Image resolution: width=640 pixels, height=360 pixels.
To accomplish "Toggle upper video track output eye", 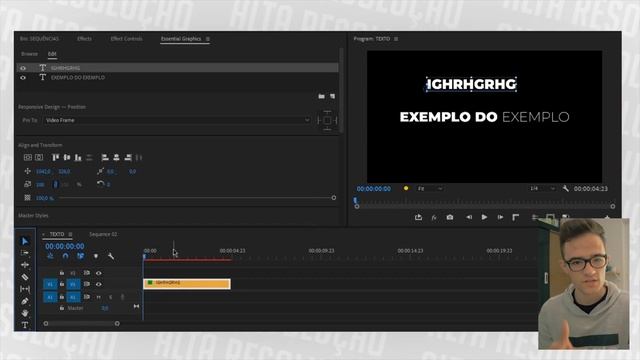I will (98, 273).
